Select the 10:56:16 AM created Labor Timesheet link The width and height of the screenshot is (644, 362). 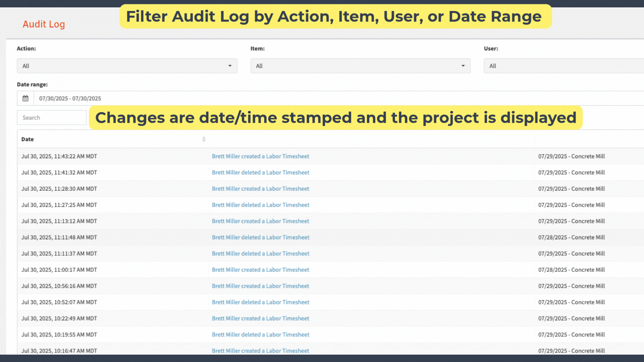tap(260, 286)
